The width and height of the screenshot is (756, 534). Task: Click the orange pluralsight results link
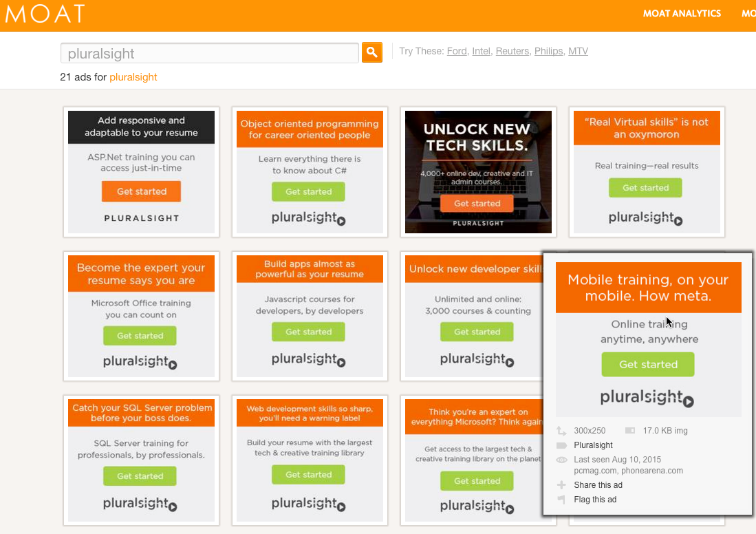coord(133,77)
